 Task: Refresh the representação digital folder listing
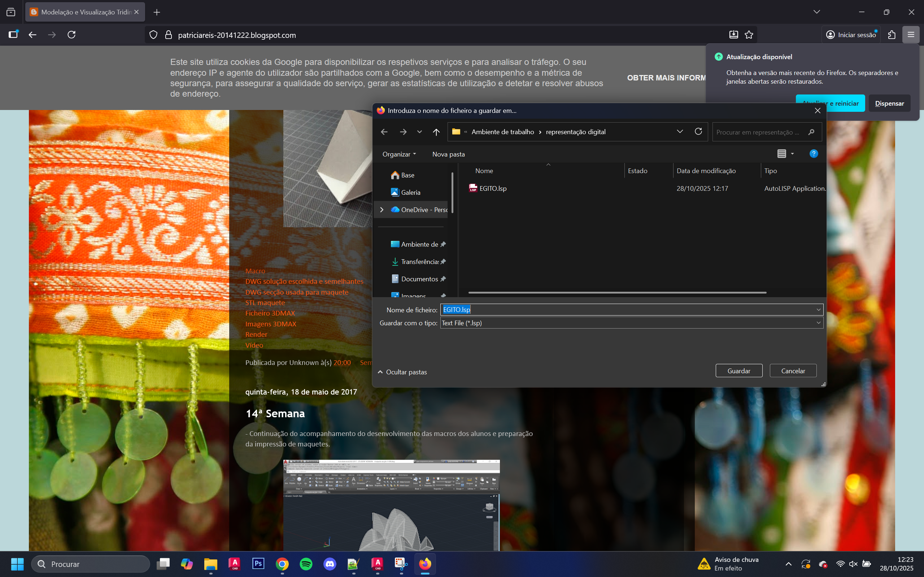click(698, 132)
